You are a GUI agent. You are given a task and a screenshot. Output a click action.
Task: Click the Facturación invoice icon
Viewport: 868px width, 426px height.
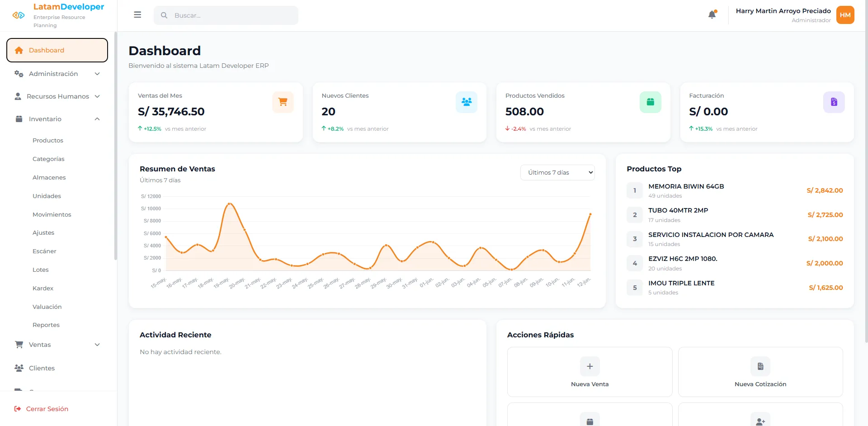(834, 102)
